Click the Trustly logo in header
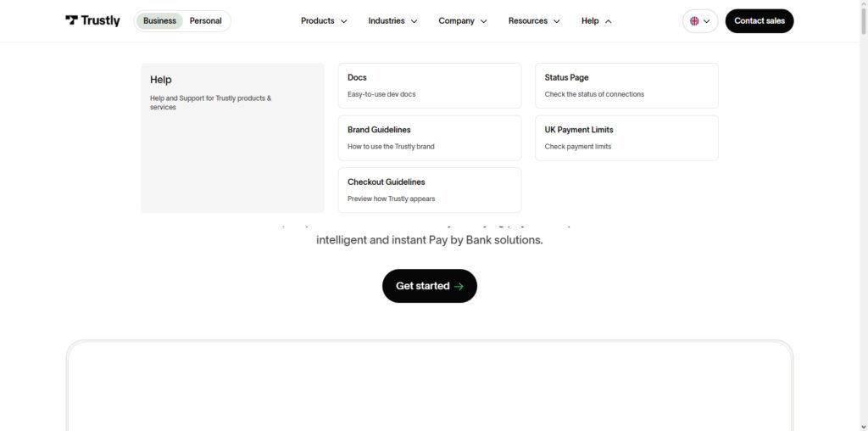This screenshot has height=431, width=868. click(92, 20)
